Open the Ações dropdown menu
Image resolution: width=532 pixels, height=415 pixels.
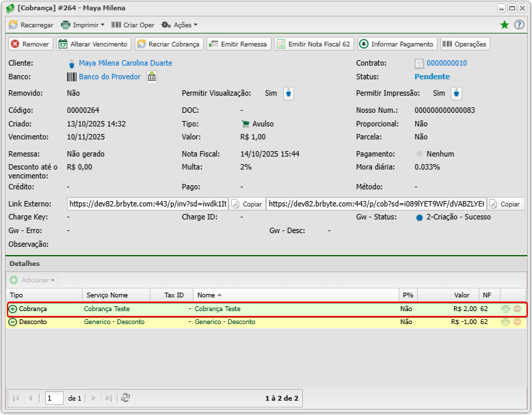pos(179,25)
